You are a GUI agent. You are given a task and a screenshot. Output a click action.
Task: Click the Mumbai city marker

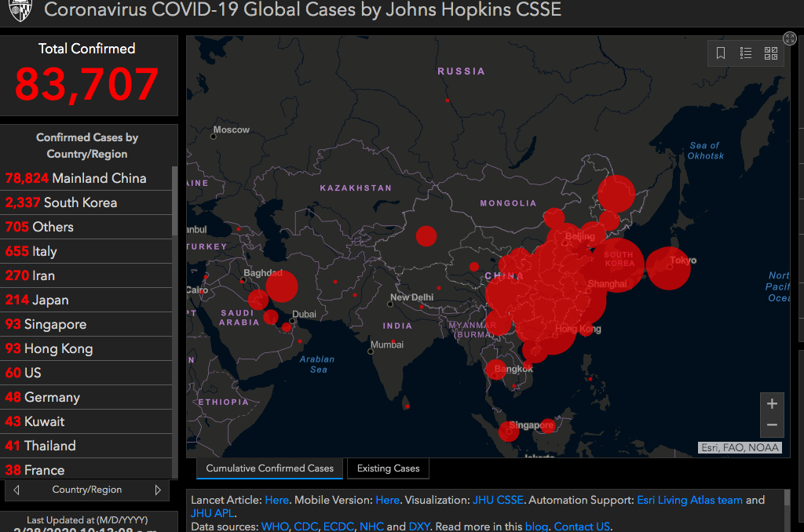point(371,352)
